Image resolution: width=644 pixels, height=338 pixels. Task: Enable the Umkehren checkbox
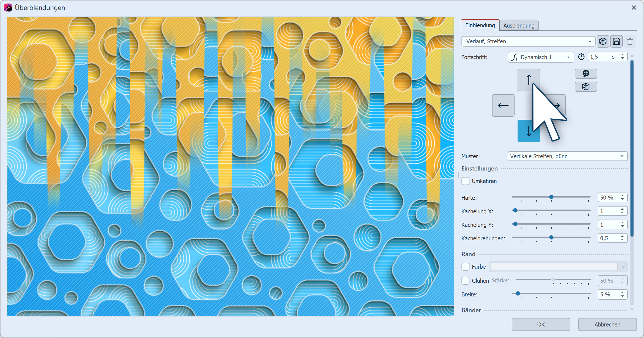coord(465,181)
